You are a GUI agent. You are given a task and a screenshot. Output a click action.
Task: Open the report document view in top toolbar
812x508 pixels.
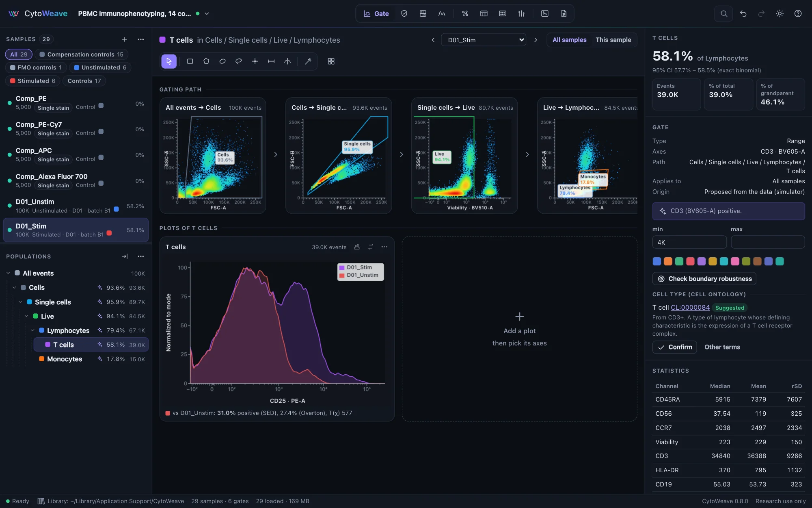pos(564,13)
